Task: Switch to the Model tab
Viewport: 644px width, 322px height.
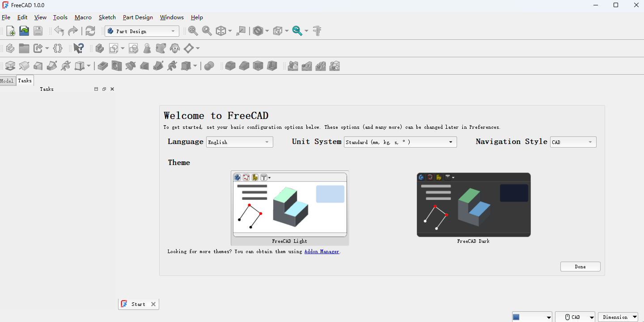Action: (7, 81)
